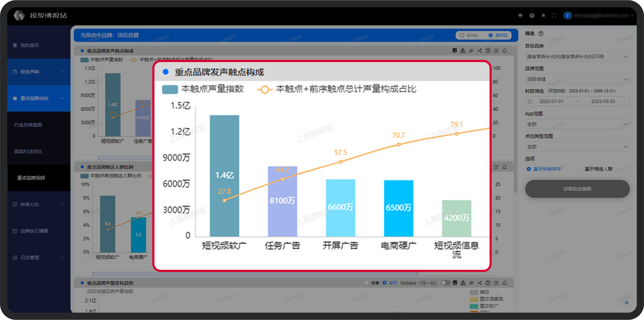644x320 pixels.
Task: Open the 点位类型范围 dropdown
Action: pos(577,147)
